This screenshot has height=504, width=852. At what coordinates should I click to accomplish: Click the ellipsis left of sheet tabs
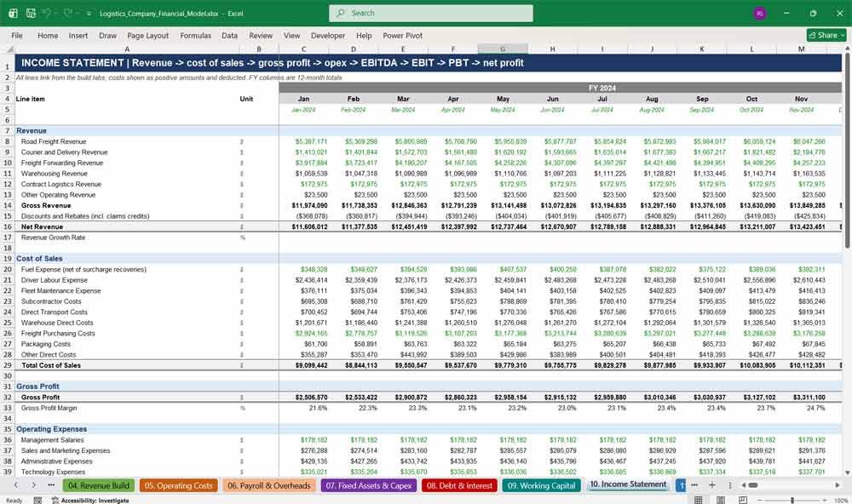[x=51, y=485]
